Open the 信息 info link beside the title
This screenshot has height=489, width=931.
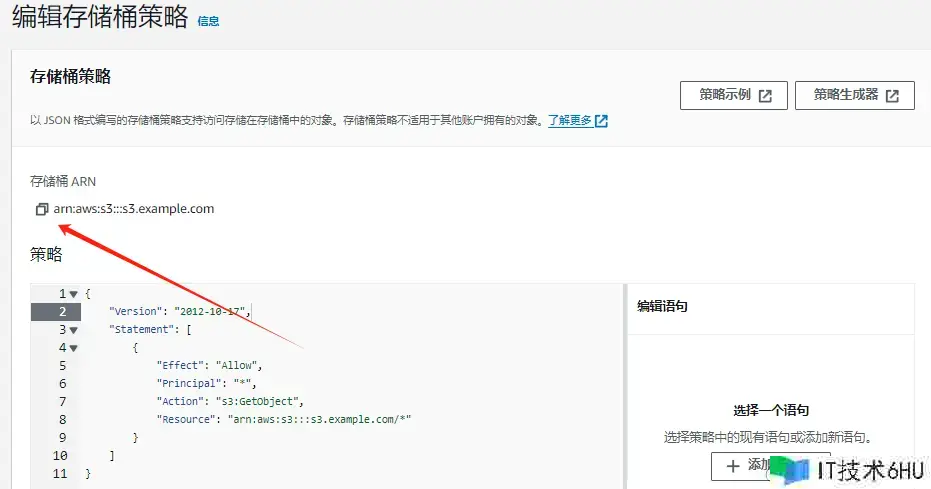click(208, 21)
